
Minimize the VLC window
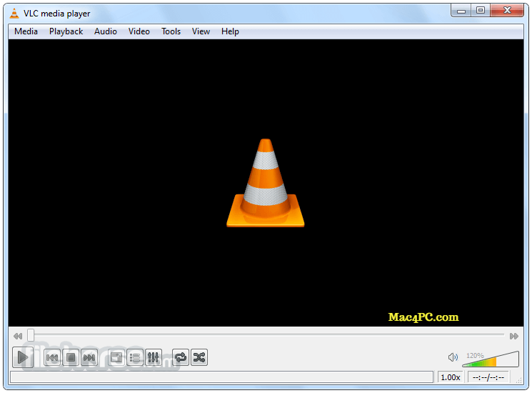461,11
